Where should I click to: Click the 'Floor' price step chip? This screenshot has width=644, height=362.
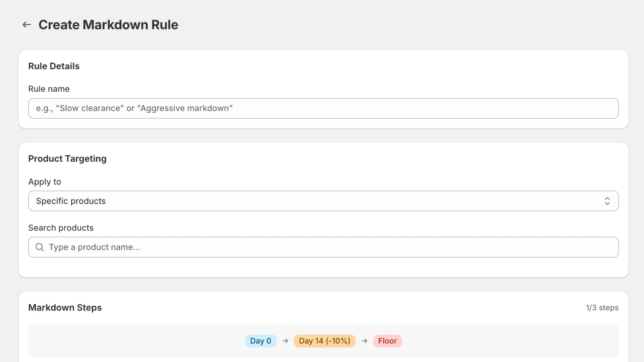tap(387, 341)
